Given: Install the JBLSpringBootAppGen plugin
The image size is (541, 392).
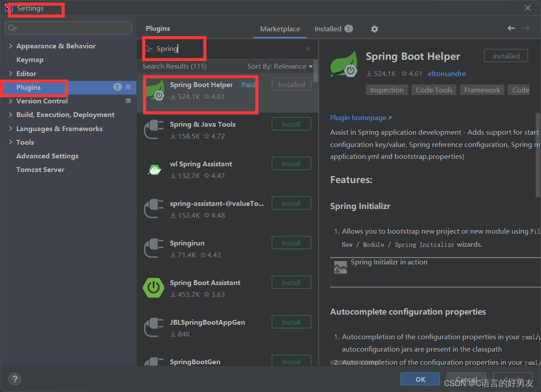Looking at the screenshot, I should click(291, 322).
